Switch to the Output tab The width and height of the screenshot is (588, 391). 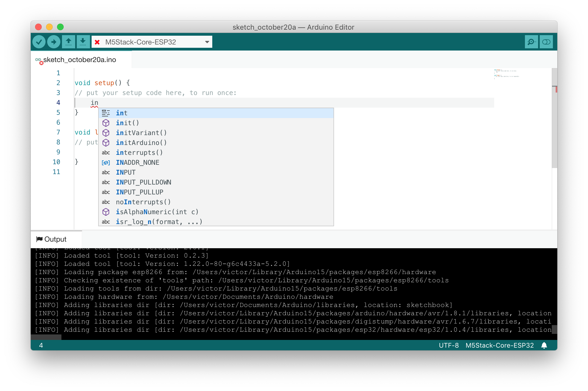[56, 239]
